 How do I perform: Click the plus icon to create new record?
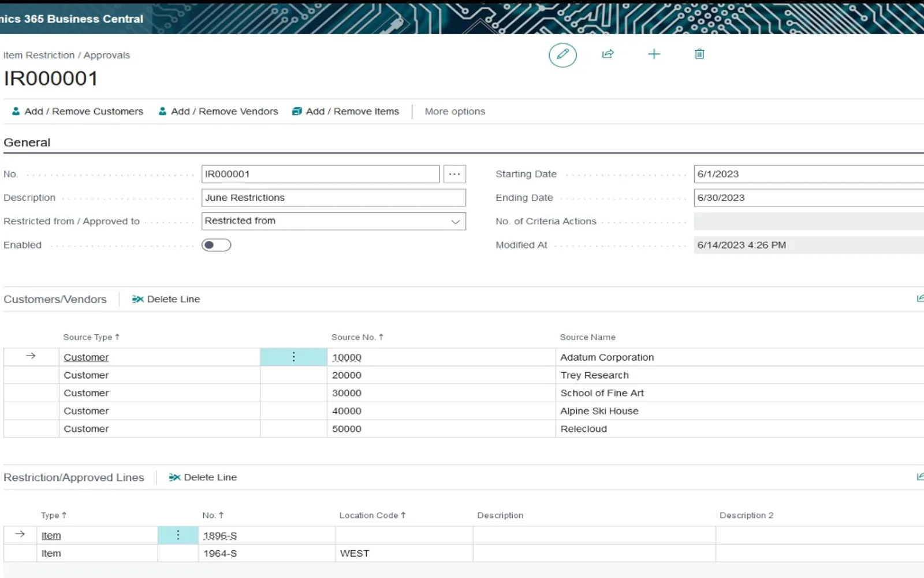coord(654,54)
